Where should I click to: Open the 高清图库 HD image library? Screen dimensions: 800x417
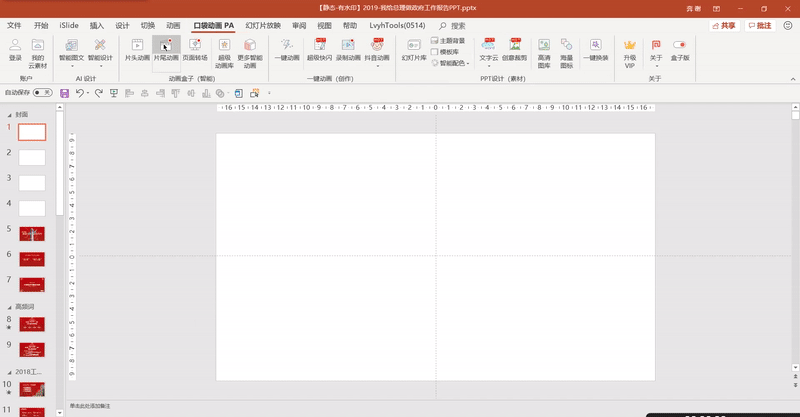click(x=544, y=46)
